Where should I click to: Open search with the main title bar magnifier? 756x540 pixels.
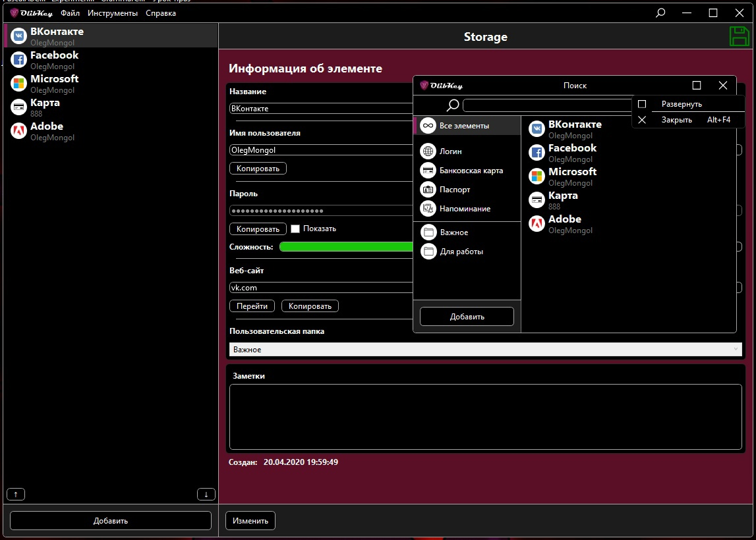click(x=660, y=13)
